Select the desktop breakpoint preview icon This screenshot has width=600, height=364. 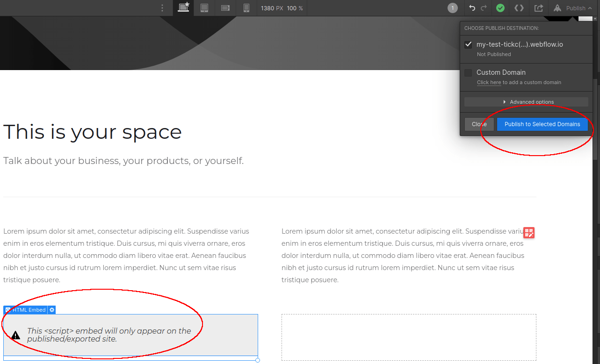coord(183,7)
